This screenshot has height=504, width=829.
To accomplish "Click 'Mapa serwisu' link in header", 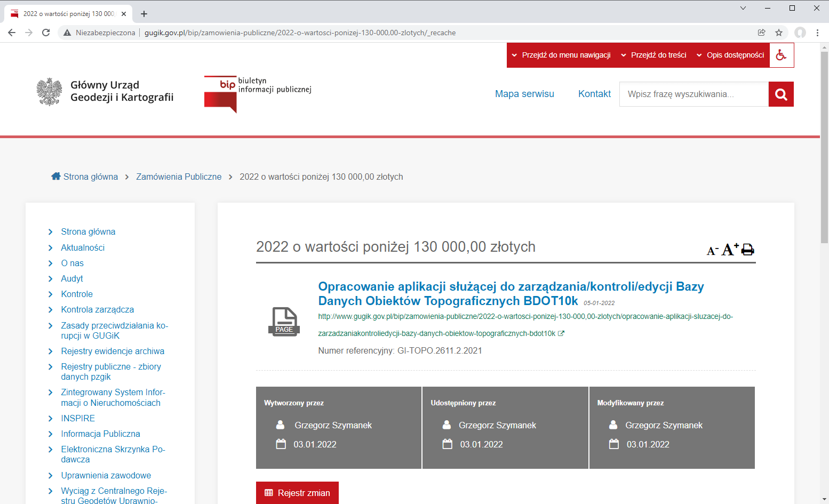I will point(524,94).
